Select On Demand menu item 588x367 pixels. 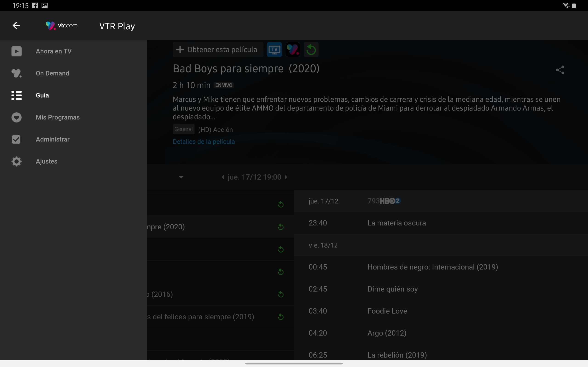tap(52, 73)
